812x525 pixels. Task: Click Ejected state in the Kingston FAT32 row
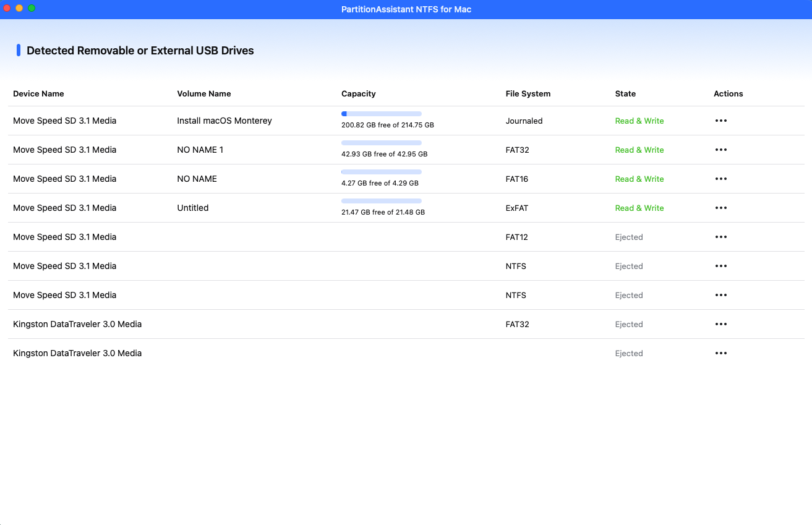(629, 324)
